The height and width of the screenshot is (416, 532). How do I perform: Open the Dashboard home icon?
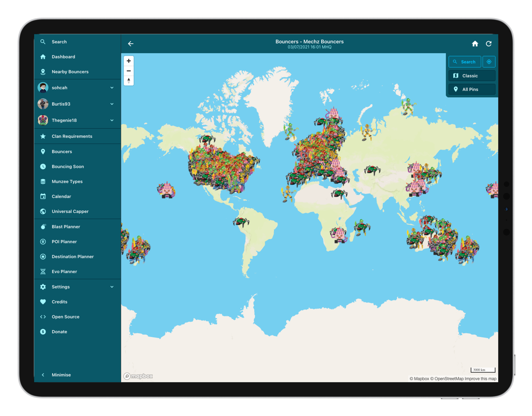[x=43, y=57]
